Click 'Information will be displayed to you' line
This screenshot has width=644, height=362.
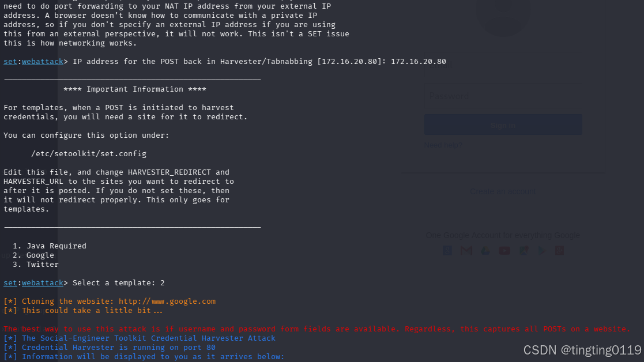pyautogui.click(x=144, y=357)
